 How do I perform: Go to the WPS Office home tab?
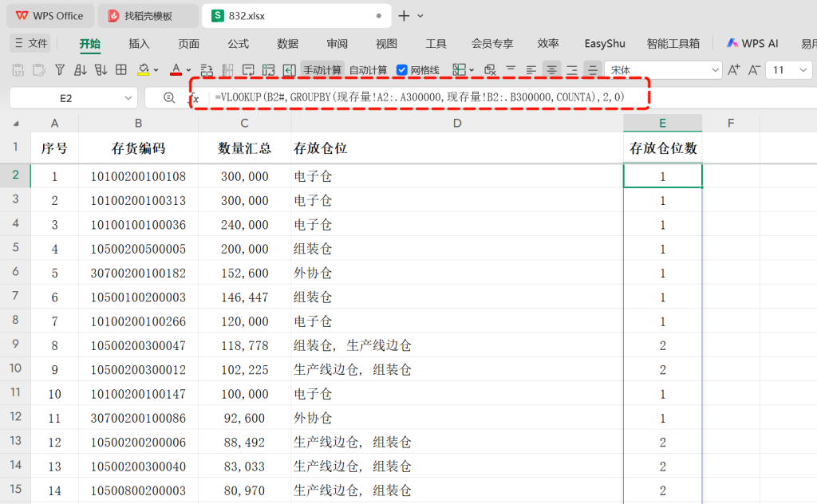50,16
